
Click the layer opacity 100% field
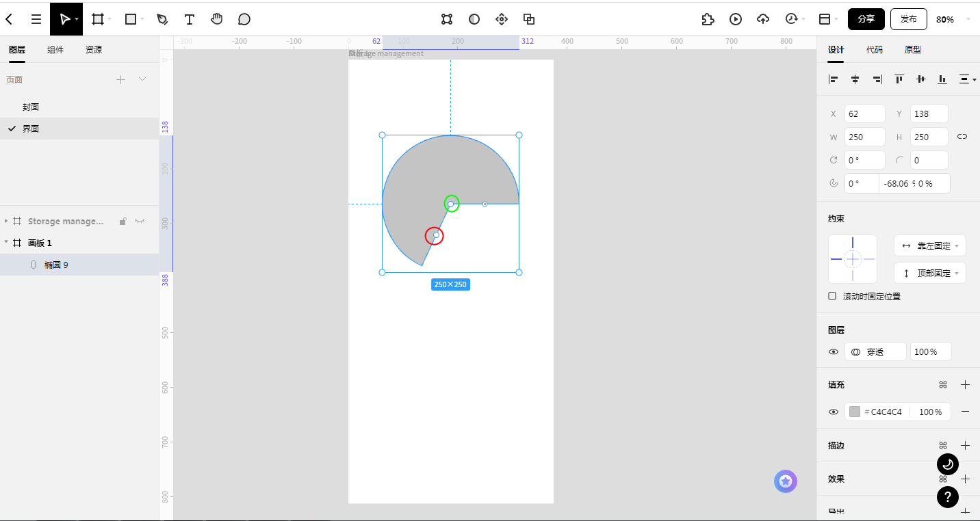point(931,351)
